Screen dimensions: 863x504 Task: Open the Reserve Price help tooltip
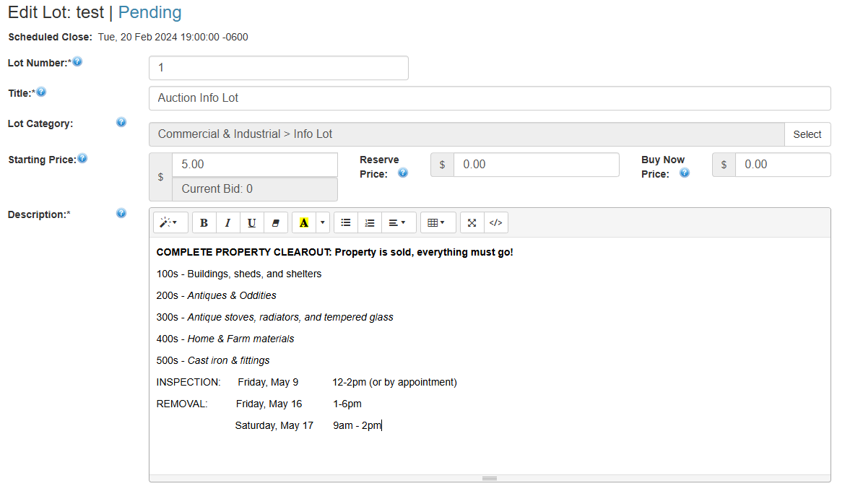coord(403,173)
